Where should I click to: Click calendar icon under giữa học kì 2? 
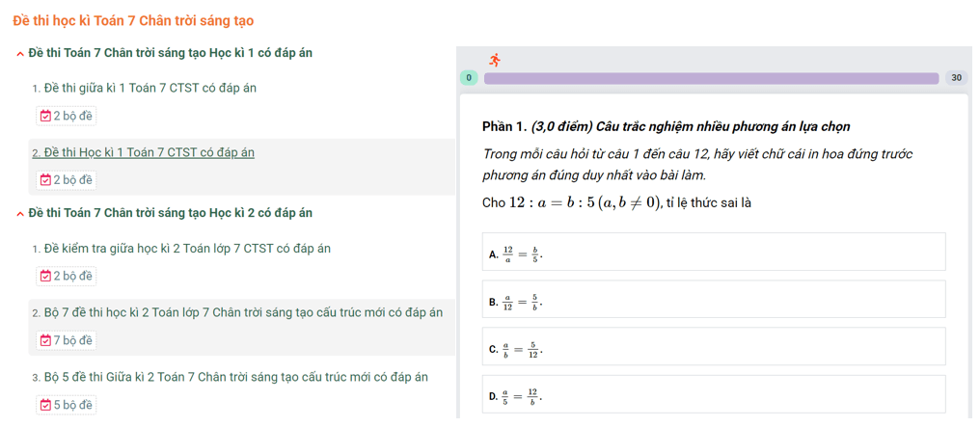tap(45, 276)
